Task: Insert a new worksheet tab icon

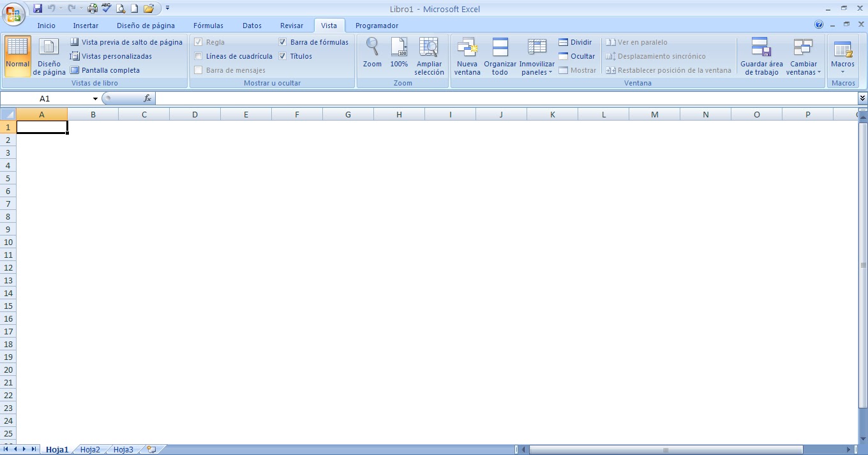Action: coord(151,449)
